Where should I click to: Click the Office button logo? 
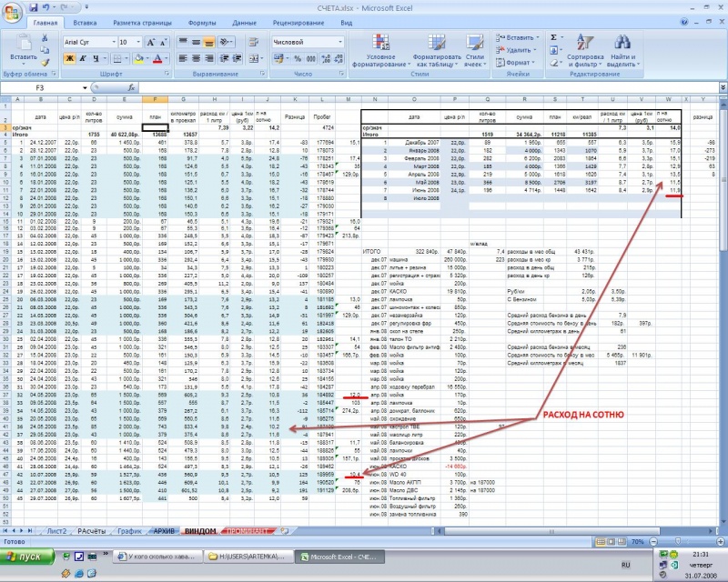[12, 12]
